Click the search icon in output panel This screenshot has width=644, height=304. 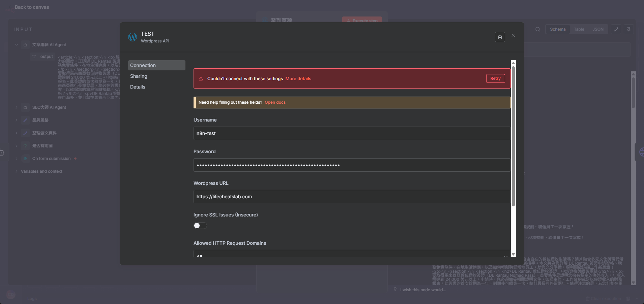tap(537, 29)
